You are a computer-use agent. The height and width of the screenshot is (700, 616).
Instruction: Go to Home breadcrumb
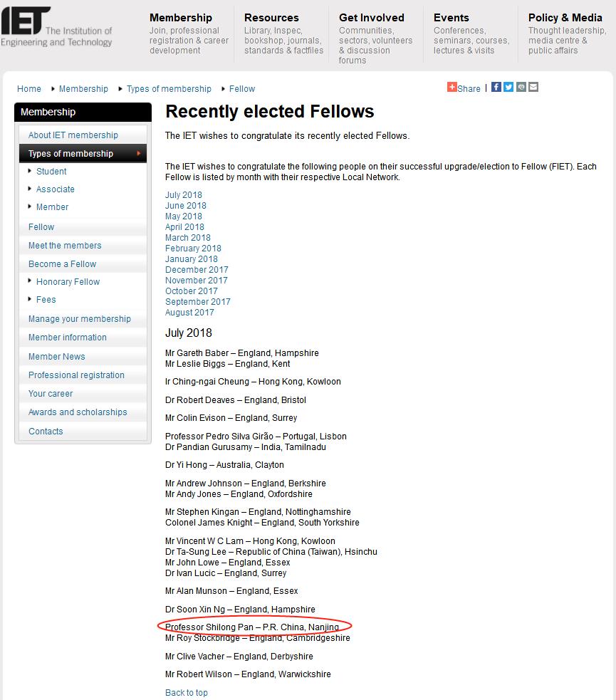[x=29, y=89]
